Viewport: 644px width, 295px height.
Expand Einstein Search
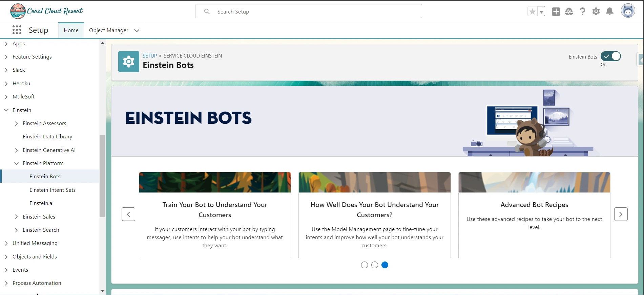16,230
